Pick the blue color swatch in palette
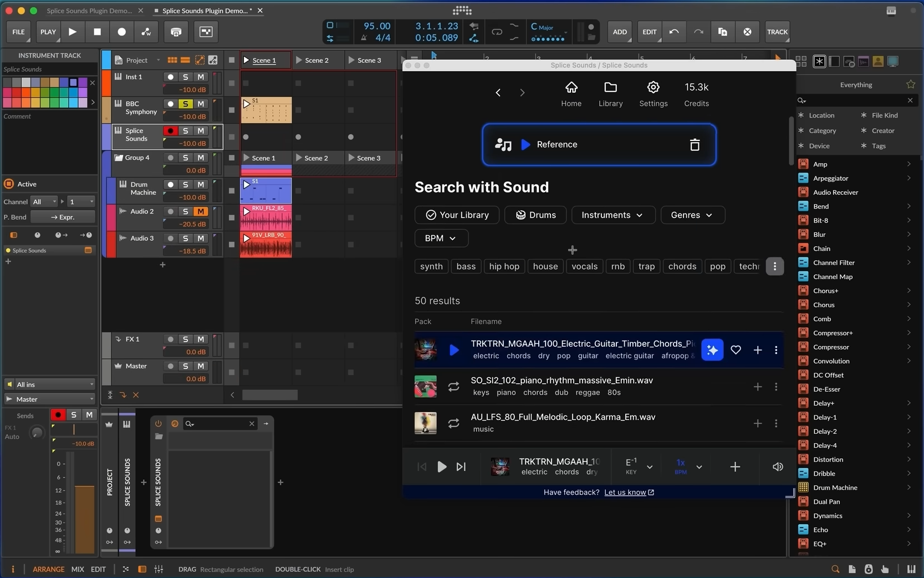The height and width of the screenshot is (578, 924). pos(64,83)
